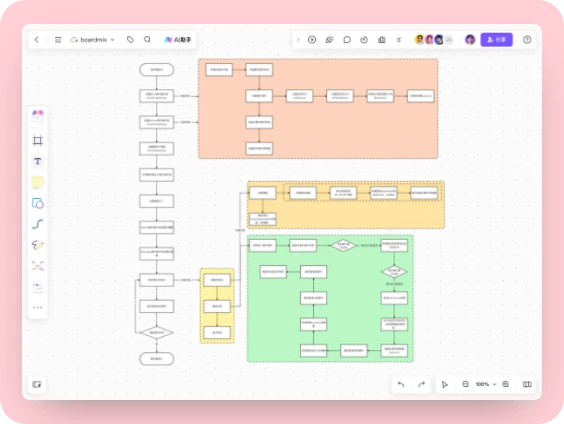Select the mind map tool

(x=38, y=266)
